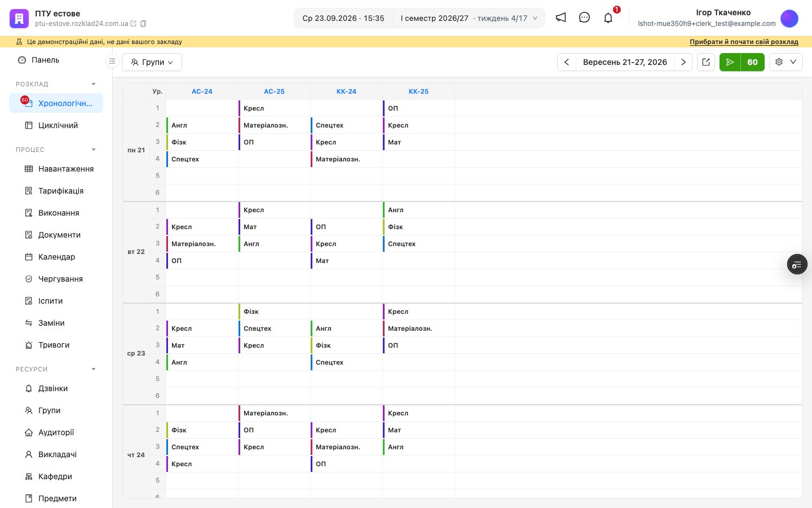Open the Groups dropdown
The image size is (812, 508).
coord(152,62)
